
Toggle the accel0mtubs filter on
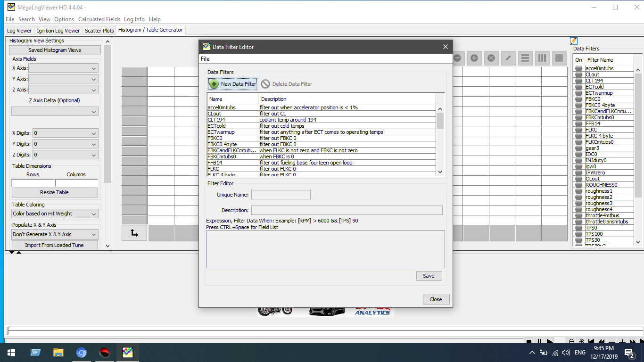click(579, 69)
